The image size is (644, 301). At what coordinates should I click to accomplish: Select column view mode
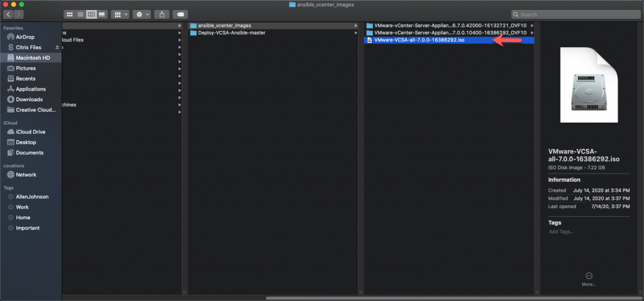pos(91,14)
